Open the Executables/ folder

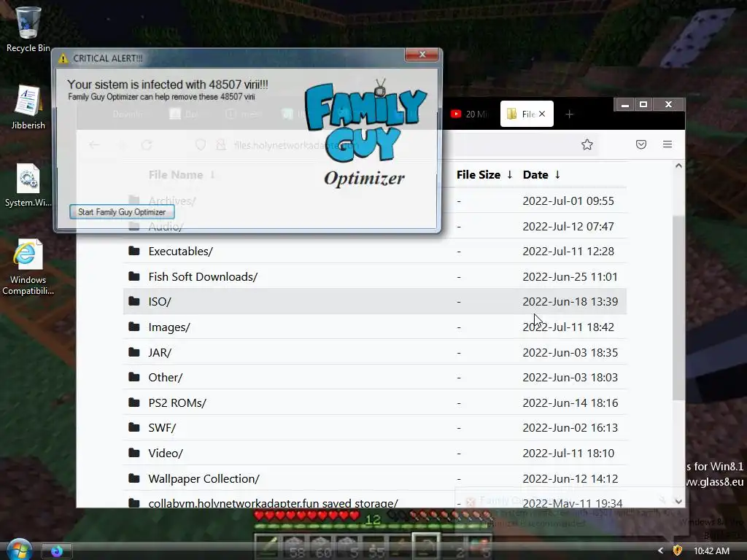click(x=181, y=251)
